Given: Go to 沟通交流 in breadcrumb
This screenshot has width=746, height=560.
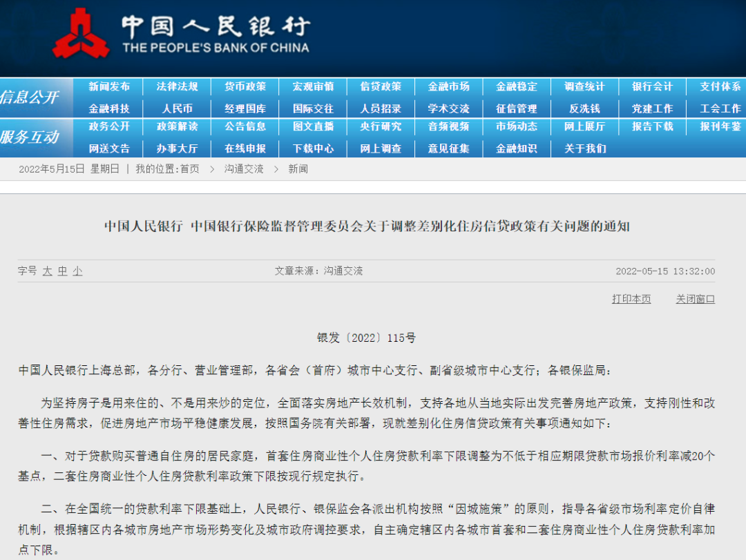Looking at the screenshot, I should coord(244,169).
